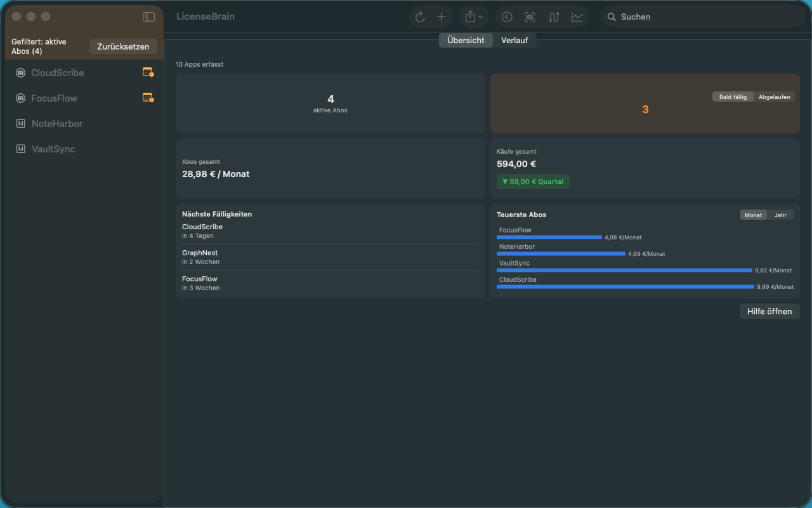
Task: Select the Abgelaufen segment
Action: point(775,97)
